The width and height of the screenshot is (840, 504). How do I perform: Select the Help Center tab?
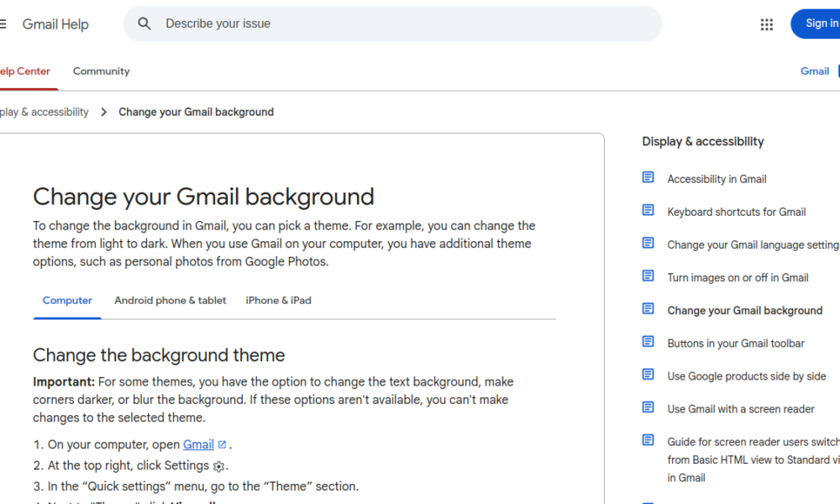[25, 71]
